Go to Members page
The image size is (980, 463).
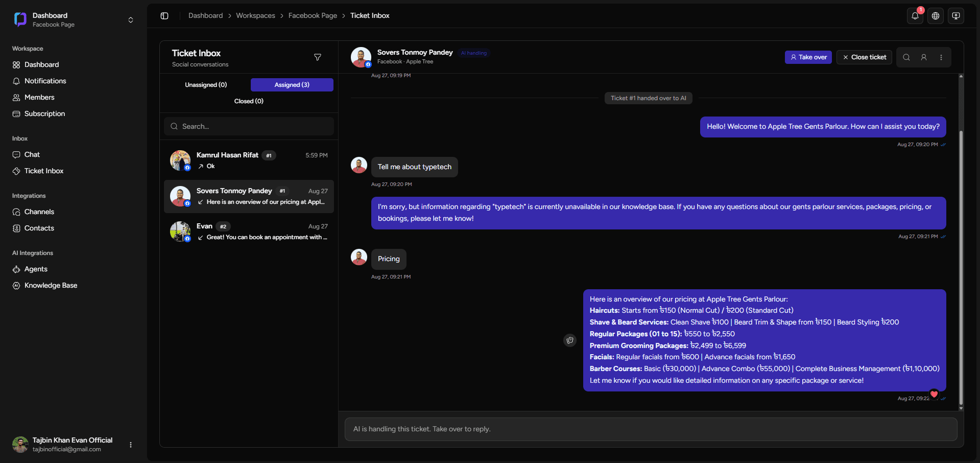click(39, 98)
